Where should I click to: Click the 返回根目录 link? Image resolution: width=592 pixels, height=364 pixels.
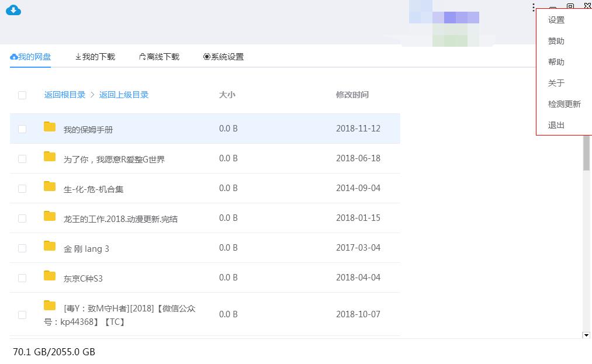coord(65,95)
